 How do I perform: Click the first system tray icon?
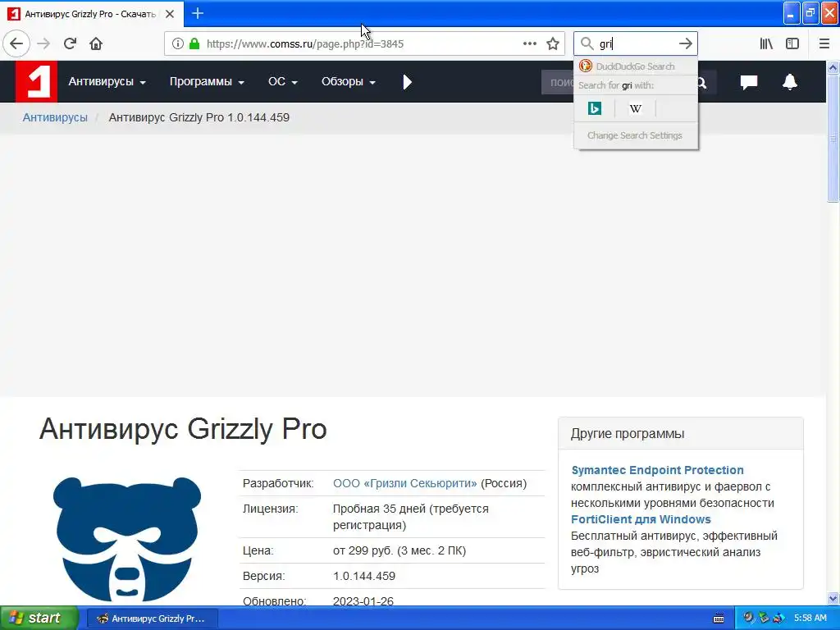click(748, 619)
